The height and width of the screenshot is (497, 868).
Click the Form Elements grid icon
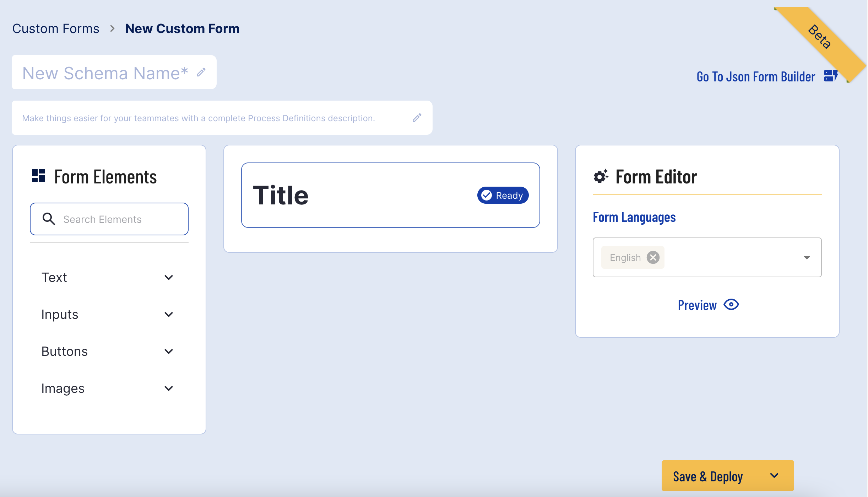(38, 176)
